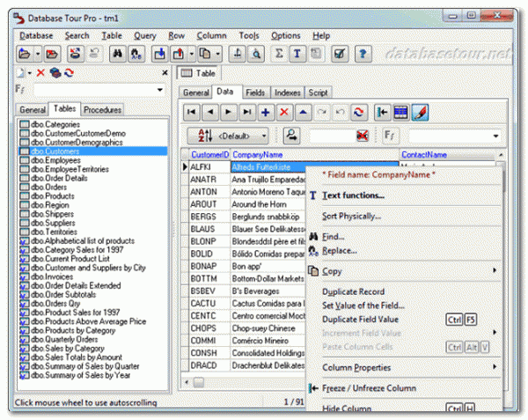Click the horizontal scrollbar thumb under grid
This screenshot has width=528, height=420.
pyautogui.click(x=199, y=382)
